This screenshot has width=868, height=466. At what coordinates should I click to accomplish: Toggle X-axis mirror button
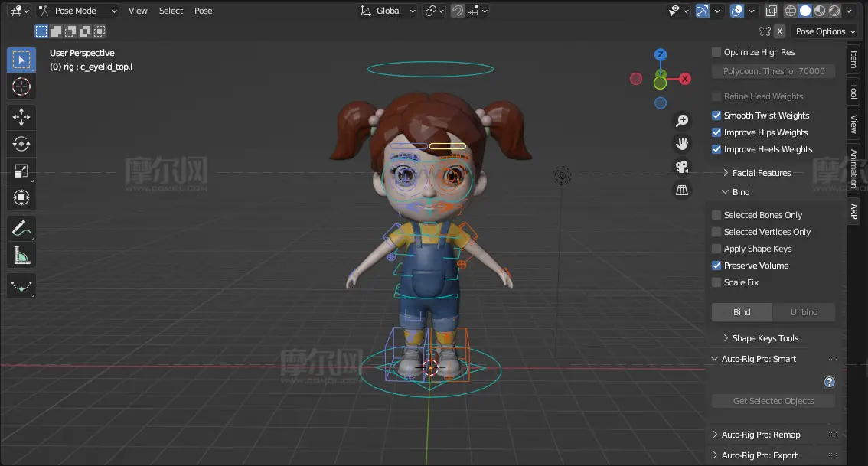coord(779,31)
